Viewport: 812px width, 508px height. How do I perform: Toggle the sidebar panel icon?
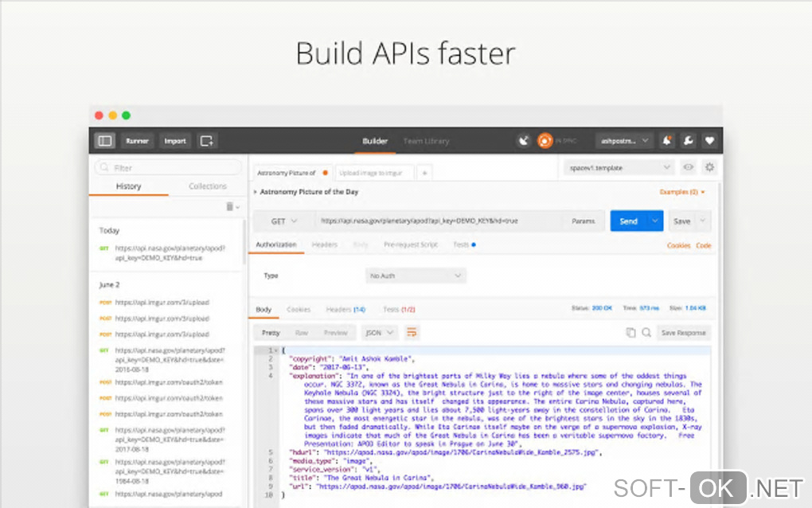click(105, 141)
